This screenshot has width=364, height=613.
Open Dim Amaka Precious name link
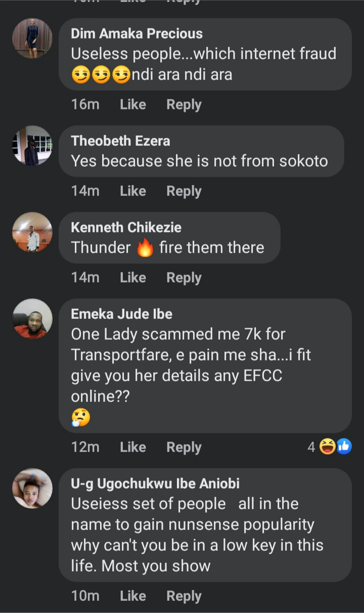tap(136, 34)
